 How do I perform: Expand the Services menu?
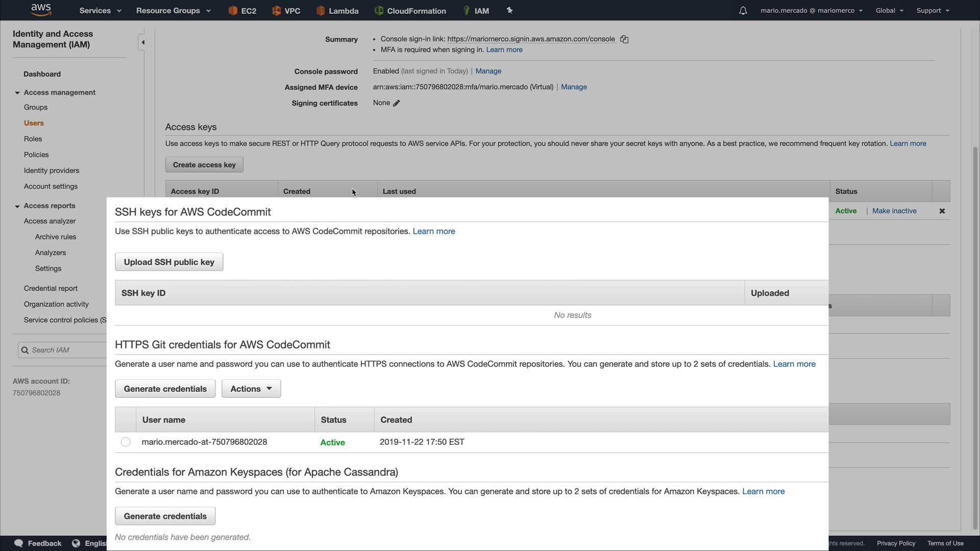pyautogui.click(x=100, y=11)
